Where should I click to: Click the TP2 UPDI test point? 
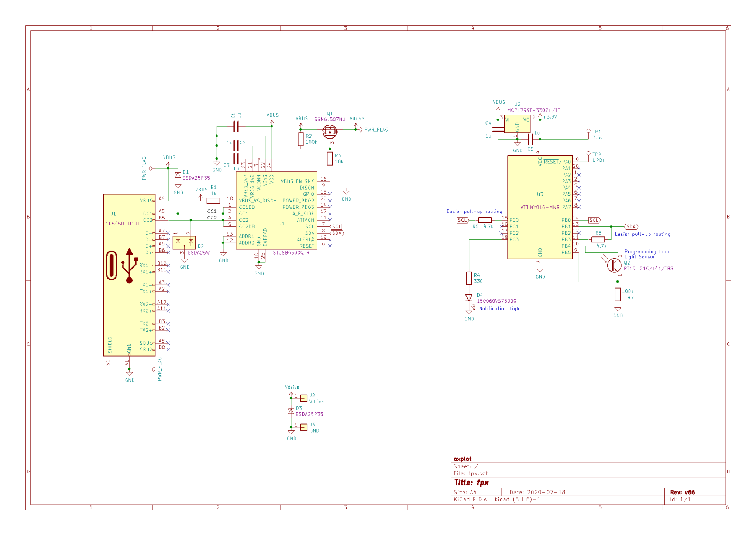tap(588, 154)
